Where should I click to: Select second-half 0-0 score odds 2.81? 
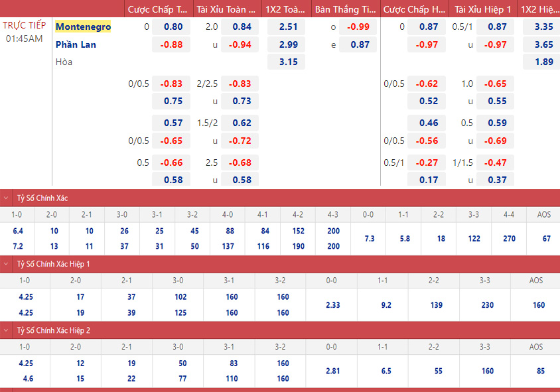332,371
